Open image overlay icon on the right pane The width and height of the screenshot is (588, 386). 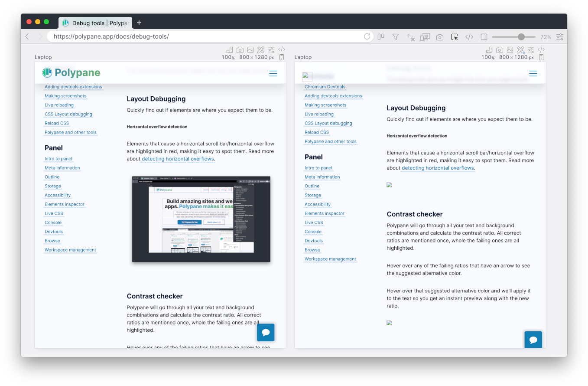pyautogui.click(x=510, y=50)
